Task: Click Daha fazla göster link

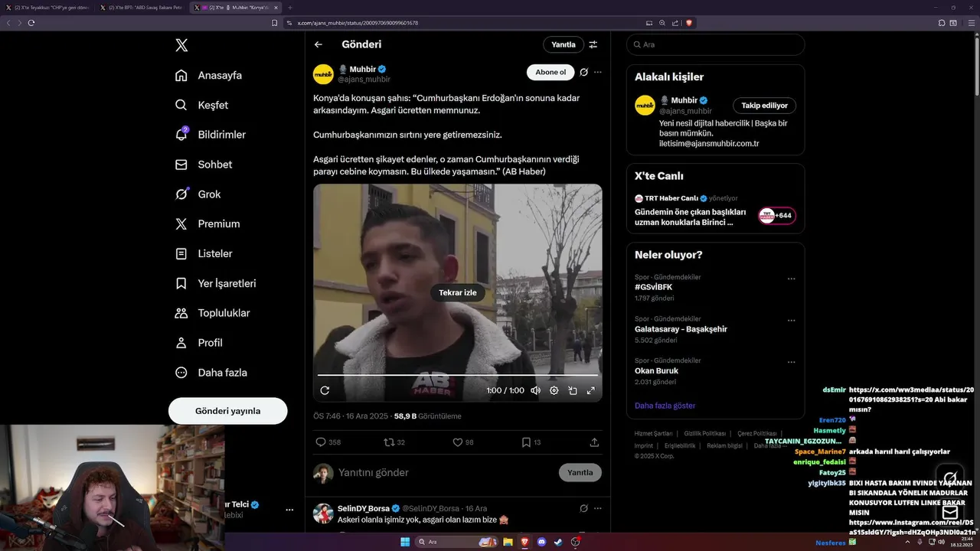Action: click(x=665, y=406)
